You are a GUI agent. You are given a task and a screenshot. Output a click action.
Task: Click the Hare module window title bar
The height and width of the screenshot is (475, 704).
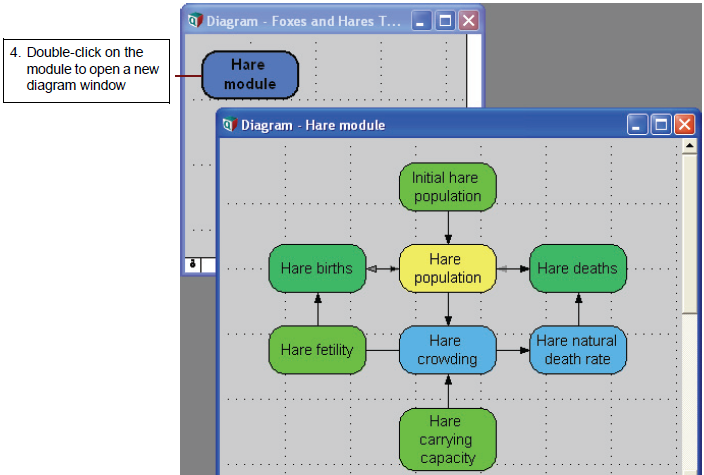[457, 124]
